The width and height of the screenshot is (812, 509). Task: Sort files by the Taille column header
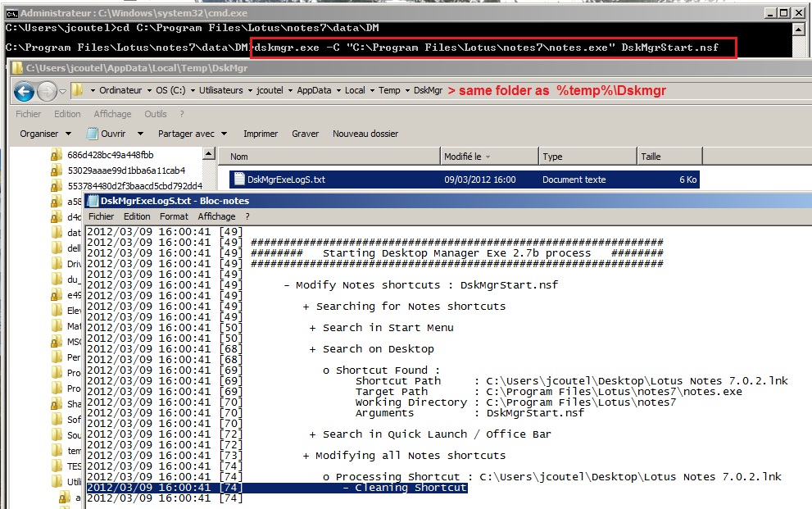pos(669,157)
